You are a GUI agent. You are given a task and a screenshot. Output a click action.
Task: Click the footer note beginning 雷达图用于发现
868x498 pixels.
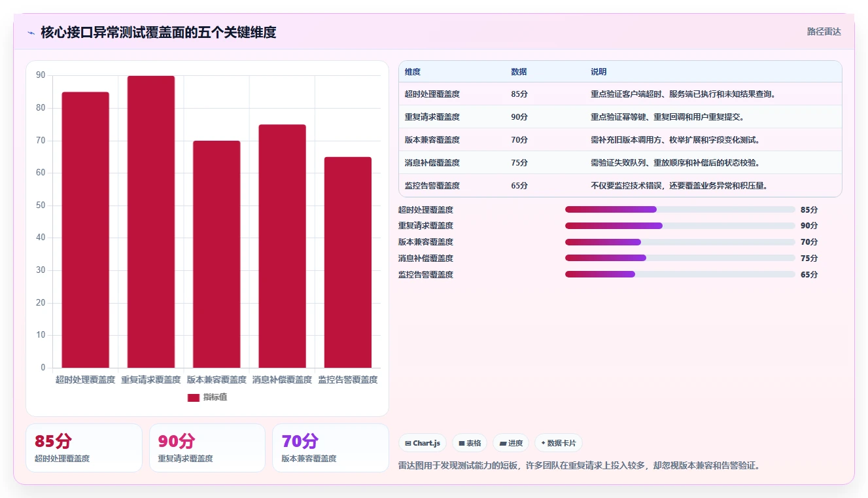(x=579, y=466)
